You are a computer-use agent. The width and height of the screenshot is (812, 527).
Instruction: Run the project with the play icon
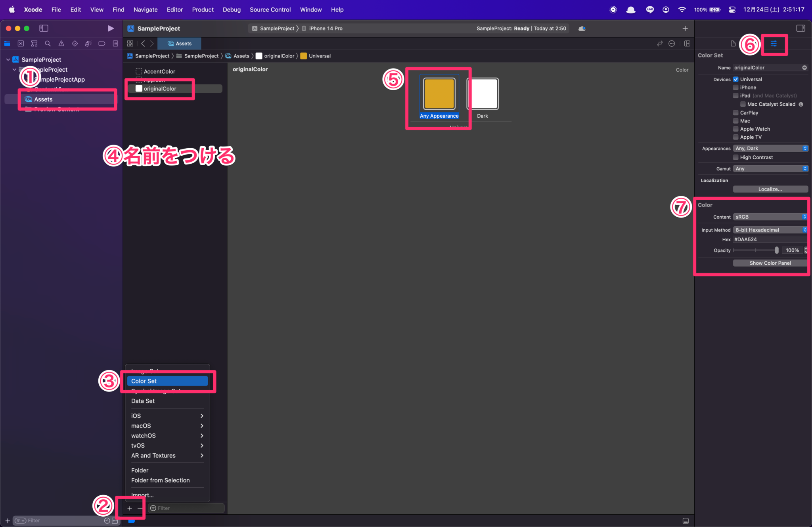pos(111,28)
